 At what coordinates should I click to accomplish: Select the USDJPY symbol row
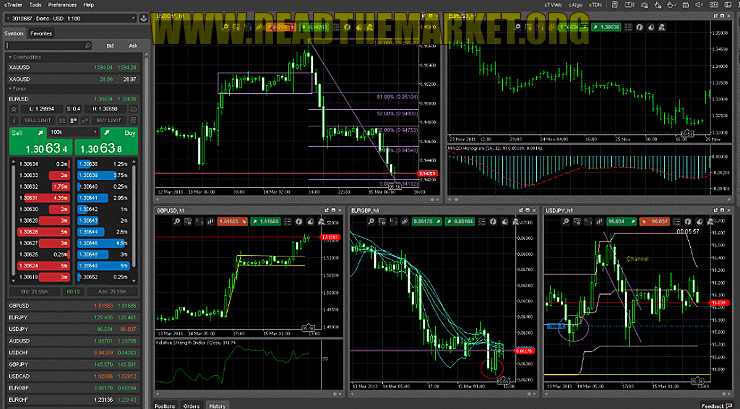coord(73,329)
